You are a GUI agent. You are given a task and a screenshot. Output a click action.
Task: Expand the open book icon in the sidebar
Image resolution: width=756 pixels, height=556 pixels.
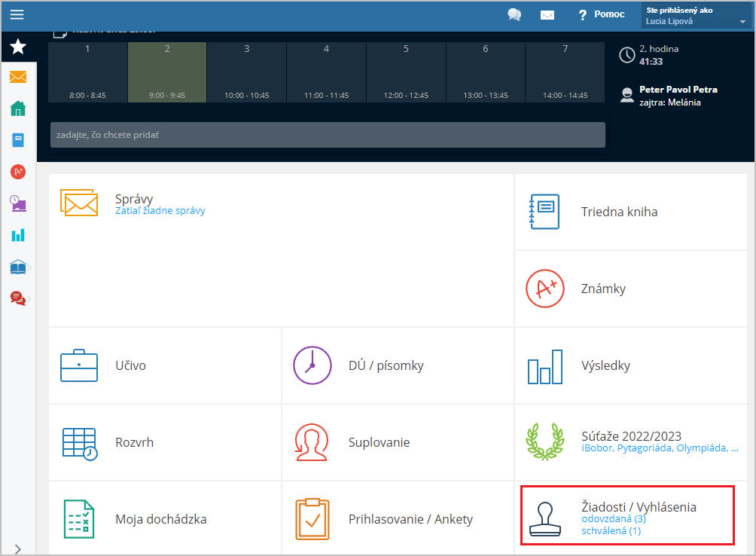click(x=18, y=267)
